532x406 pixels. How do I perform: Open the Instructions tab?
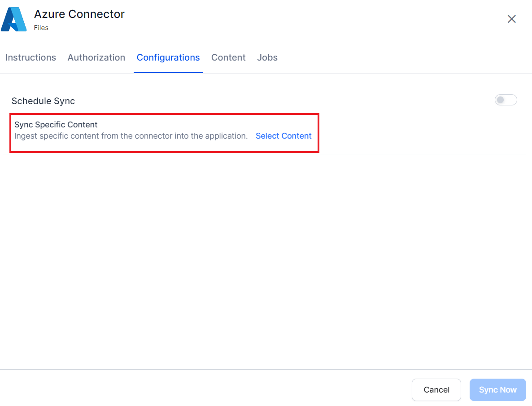click(x=31, y=57)
